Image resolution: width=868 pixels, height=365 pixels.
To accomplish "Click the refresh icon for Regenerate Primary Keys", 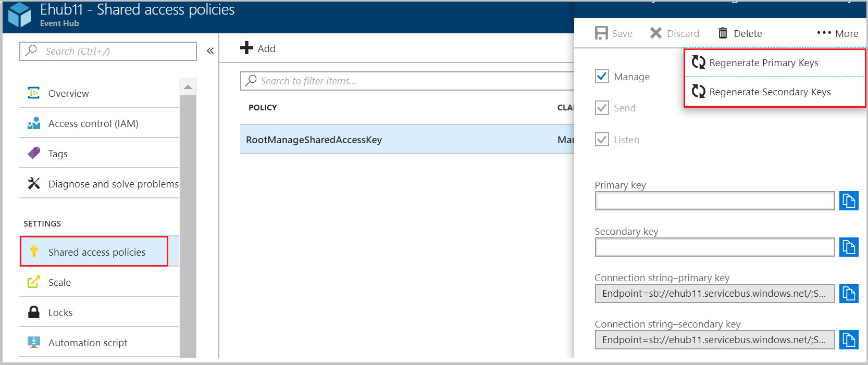I will 698,62.
